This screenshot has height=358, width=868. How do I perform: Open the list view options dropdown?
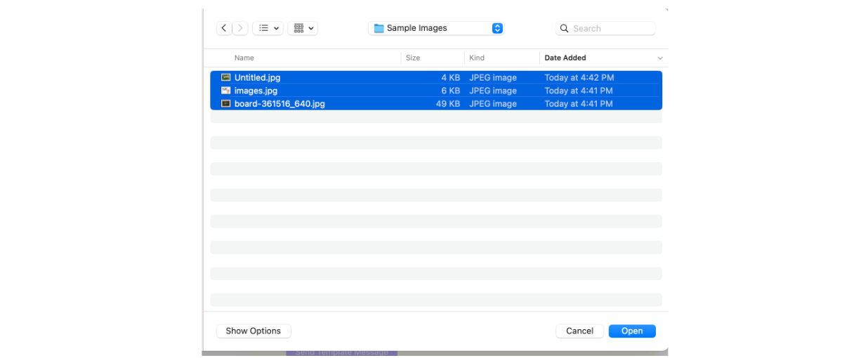(268, 28)
